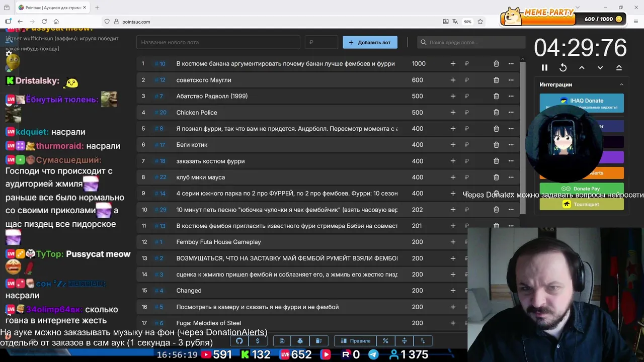644x362 pixels.
Task: Click the dollar sign toolbar icon
Action: coord(258,341)
